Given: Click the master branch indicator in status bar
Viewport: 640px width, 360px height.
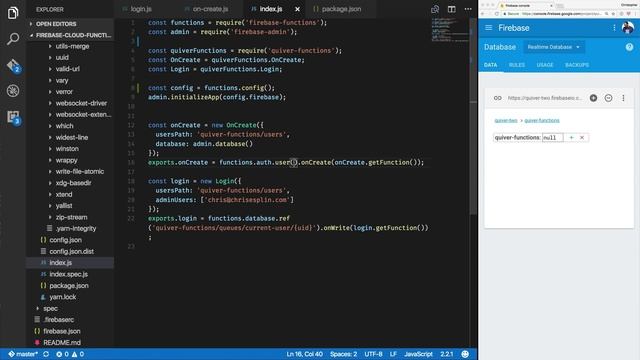Looking at the screenshot, I should [23, 354].
